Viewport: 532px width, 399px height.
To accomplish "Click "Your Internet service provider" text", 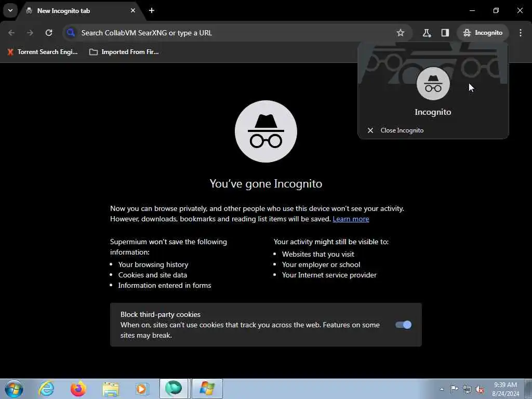I will (329, 275).
